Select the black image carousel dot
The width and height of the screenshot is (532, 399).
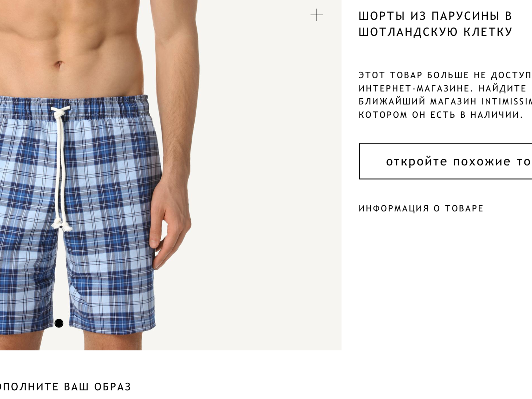59,323
